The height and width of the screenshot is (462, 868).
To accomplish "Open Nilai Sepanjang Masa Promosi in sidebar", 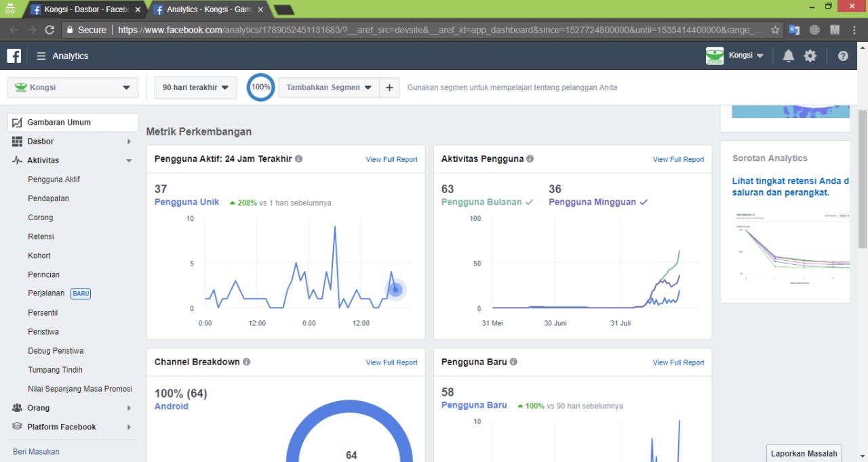I will coord(80,389).
